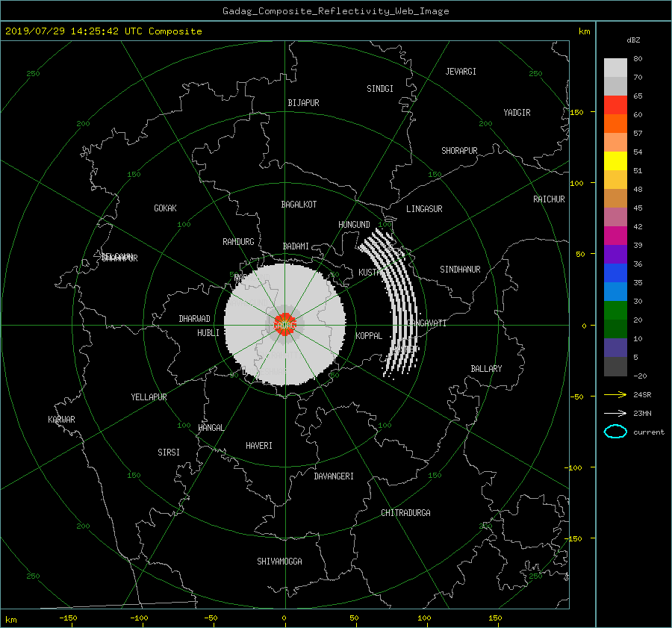
Task: Click the KARWAR city label
Action: (x=61, y=420)
